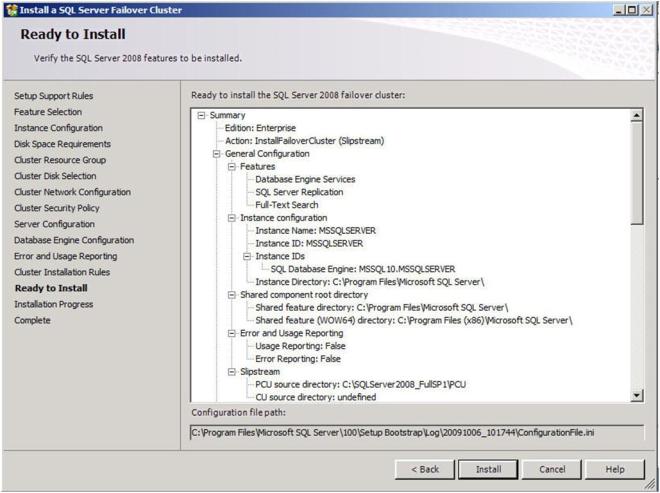The image size is (660, 493).
Task: Select the Full-Text Search tree item
Action: click(x=287, y=205)
